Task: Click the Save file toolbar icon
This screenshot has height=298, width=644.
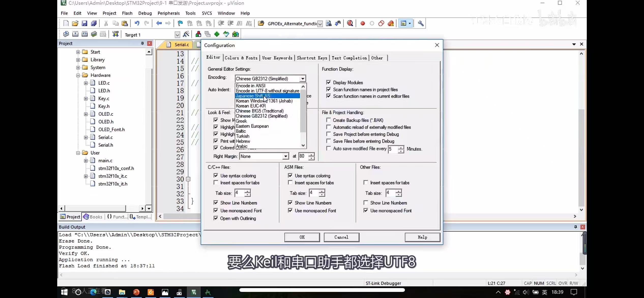Action: pyautogui.click(x=84, y=23)
